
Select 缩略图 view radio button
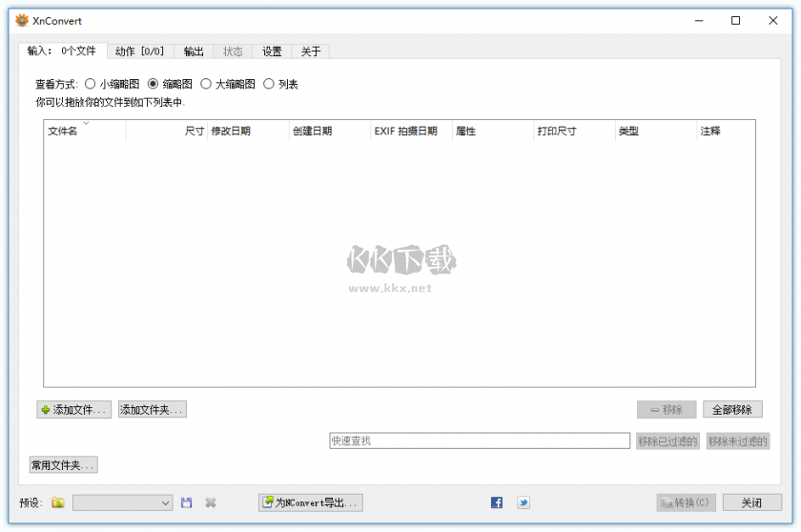coord(153,84)
